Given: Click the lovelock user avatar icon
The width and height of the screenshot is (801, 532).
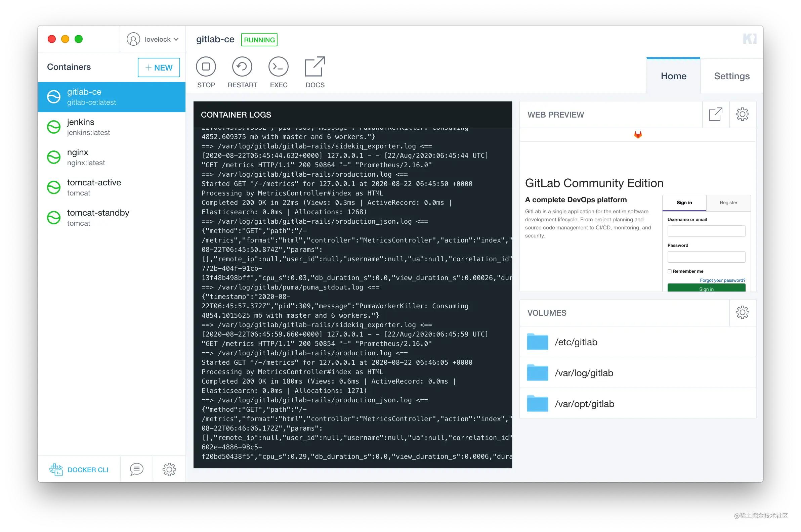Looking at the screenshot, I should (x=133, y=39).
